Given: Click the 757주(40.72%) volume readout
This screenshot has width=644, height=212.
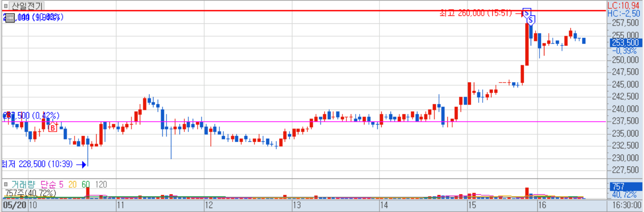Looking at the screenshot, I should 30,193.
